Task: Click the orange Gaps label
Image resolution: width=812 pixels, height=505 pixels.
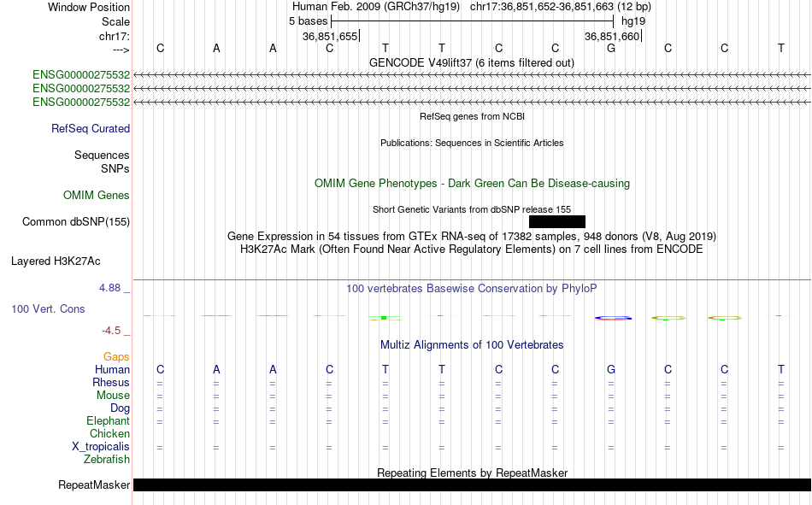Action: 116,356
